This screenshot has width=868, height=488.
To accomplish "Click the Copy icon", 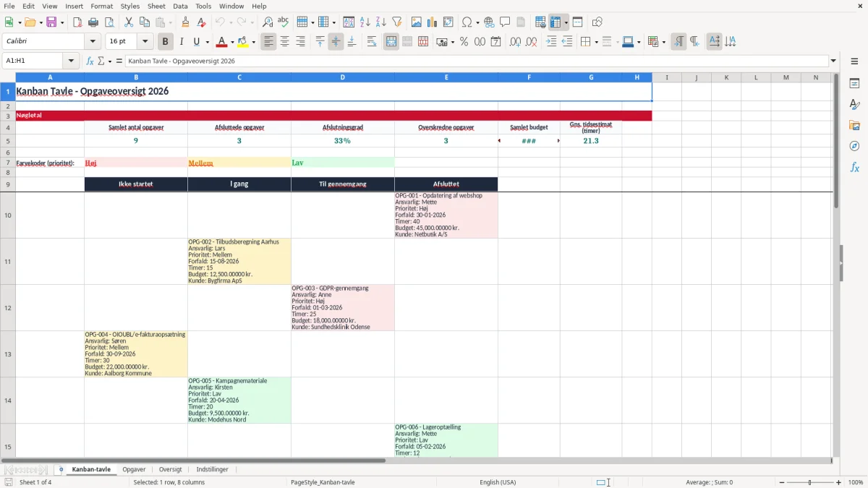I will 144,22.
